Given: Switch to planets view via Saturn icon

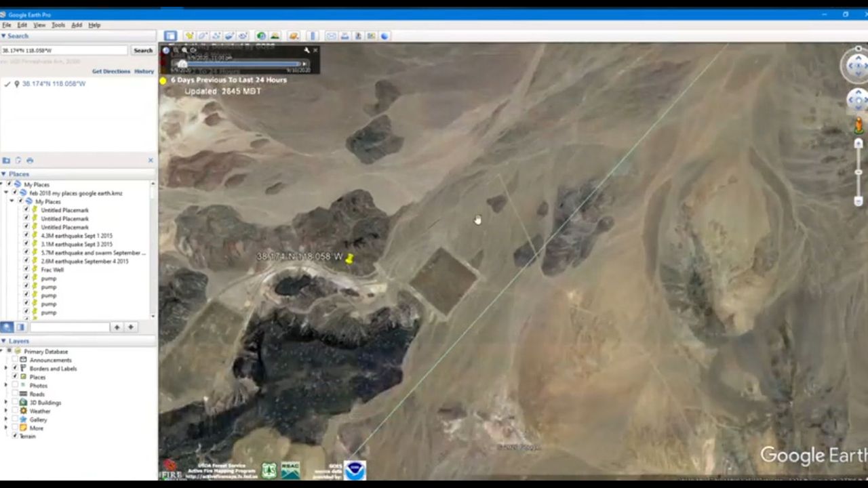Looking at the screenshot, I should [294, 36].
